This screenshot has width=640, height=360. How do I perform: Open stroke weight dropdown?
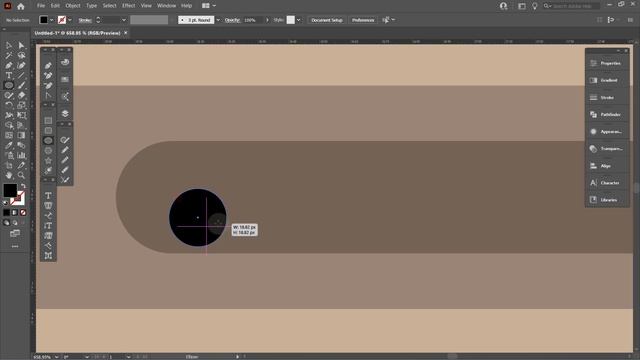click(x=124, y=20)
